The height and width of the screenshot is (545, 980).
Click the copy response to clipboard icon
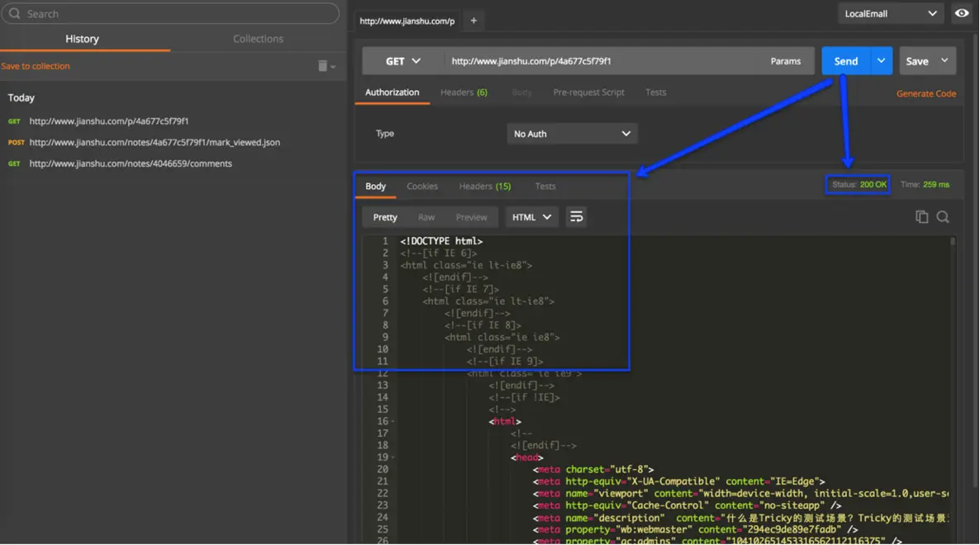pos(921,217)
